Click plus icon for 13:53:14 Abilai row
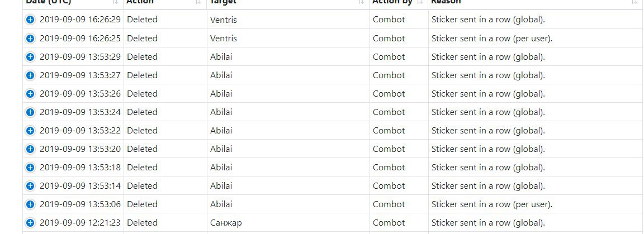Viewport: 644px width, 234px height. [x=30, y=187]
